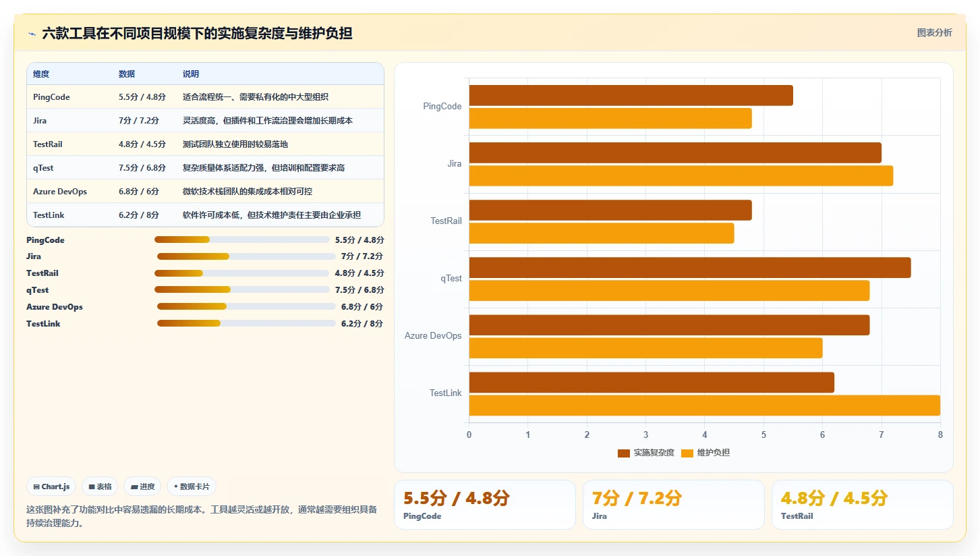980x556 pixels.
Task: Click the chart title 六款工具在不同项目规模下
Action: pos(197,33)
